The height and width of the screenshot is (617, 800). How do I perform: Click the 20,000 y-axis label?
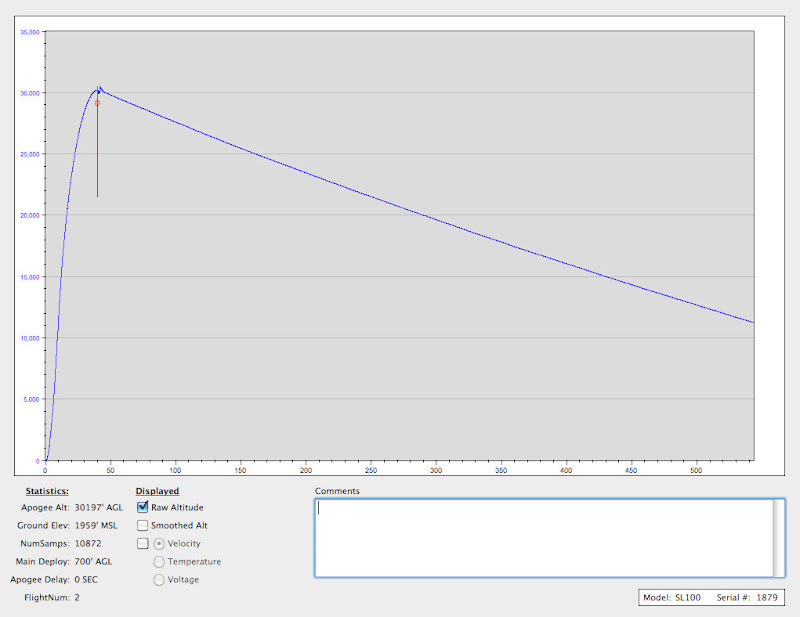[30, 215]
